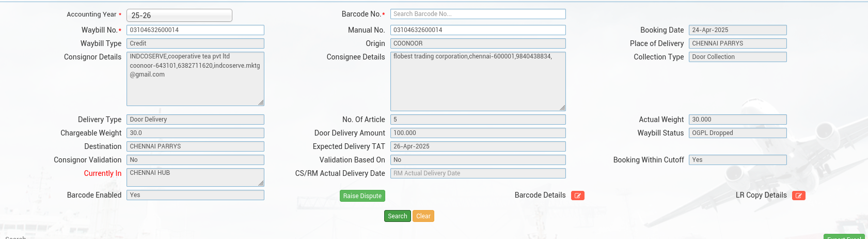This screenshot has height=239, width=868.
Task: Click the Currently In red label
Action: (103, 173)
